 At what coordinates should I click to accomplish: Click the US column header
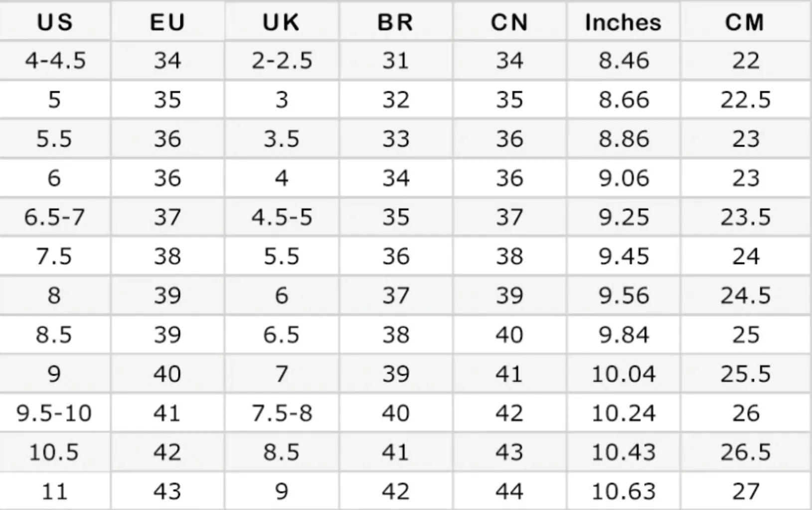[54, 22]
